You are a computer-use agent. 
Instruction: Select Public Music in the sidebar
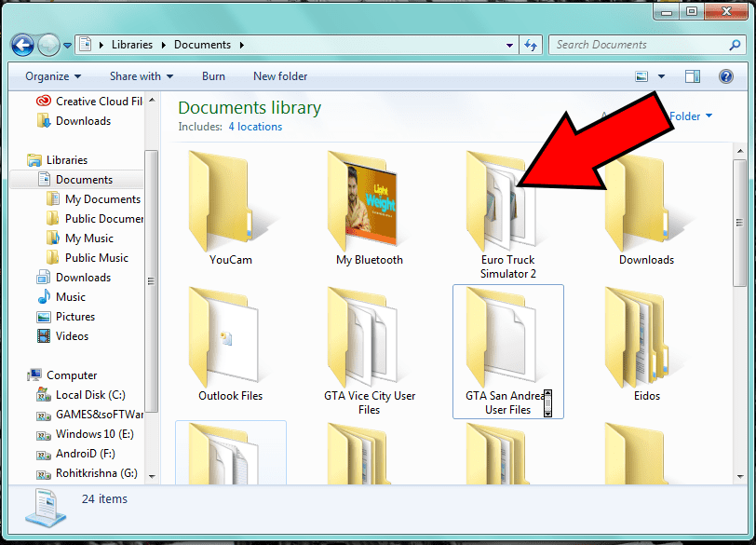coord(88,258)
